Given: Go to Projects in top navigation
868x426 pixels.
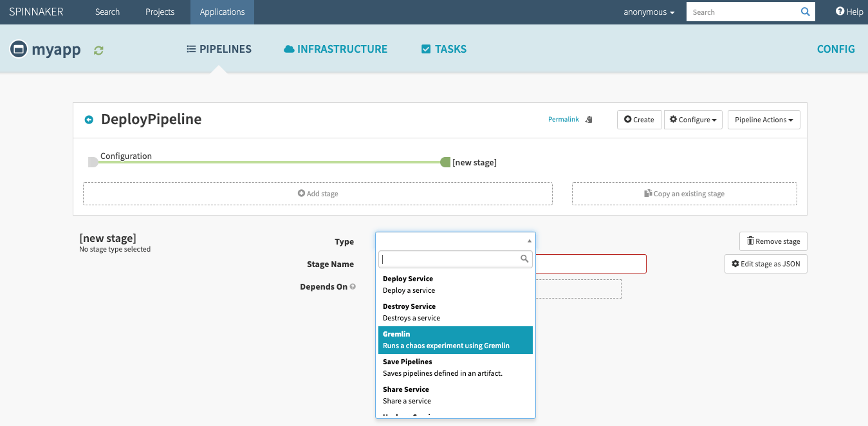Looking at the screenshot, I should point(160,12).
